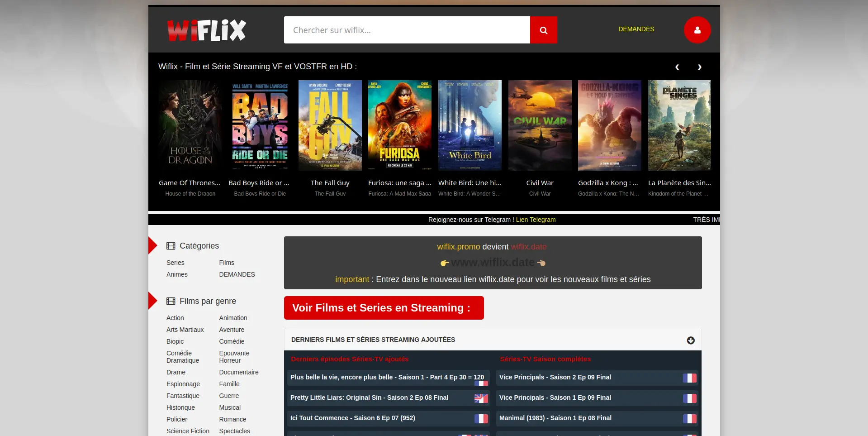Select the Comédie genre
The image size is (868, 436).
coord(232,341)
